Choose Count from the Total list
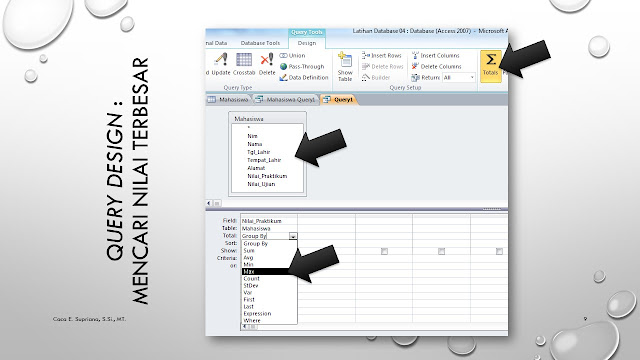Screen dimensions: 640x360 coord(269,278)
